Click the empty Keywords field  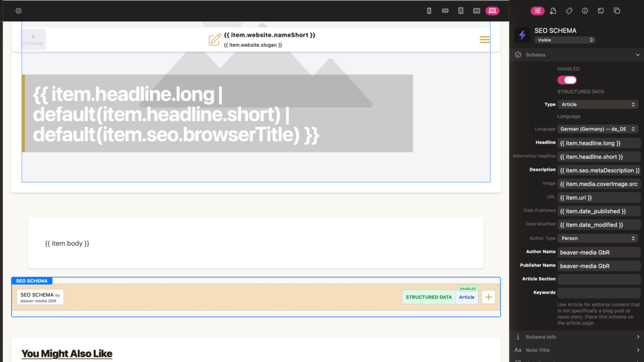click(x=599, y=293)
